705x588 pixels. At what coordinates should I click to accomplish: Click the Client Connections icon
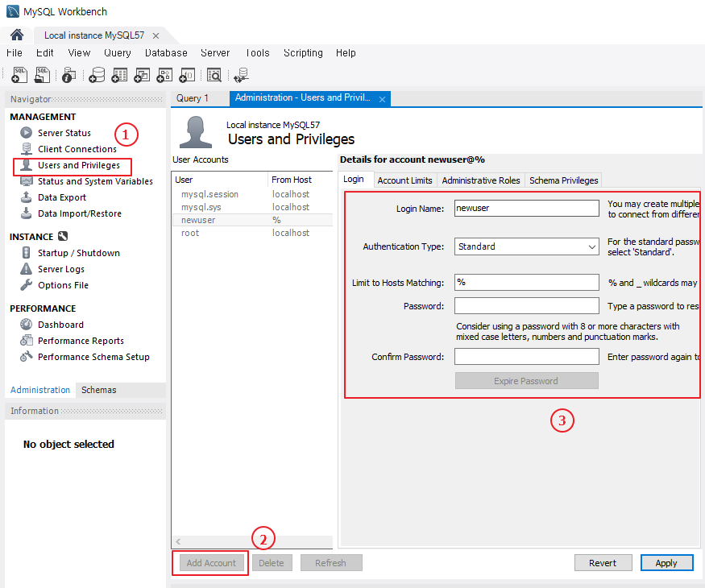point(26,149)
